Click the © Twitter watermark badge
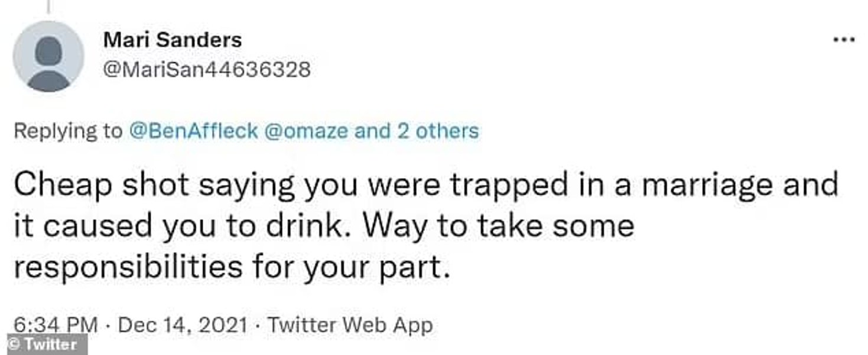The width and height of the screenshot is (868, 355). pos(43,344)
